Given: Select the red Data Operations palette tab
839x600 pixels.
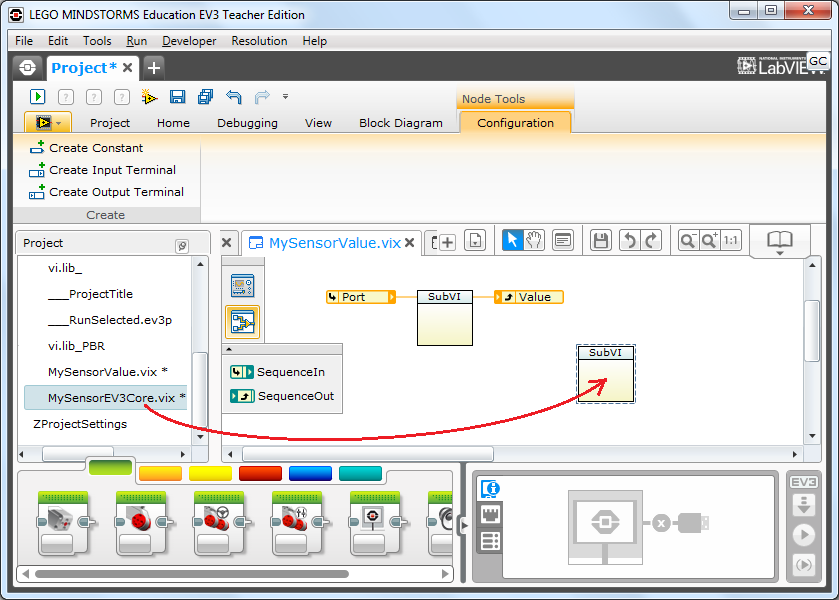Looking at the screenshot, I should (x=261, y=474).
